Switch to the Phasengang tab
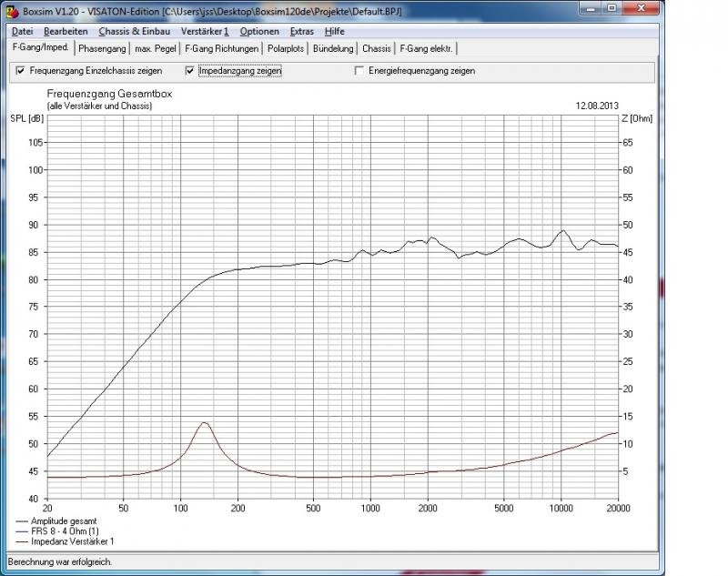The image size is (728, 576). (x=103, y=48)
